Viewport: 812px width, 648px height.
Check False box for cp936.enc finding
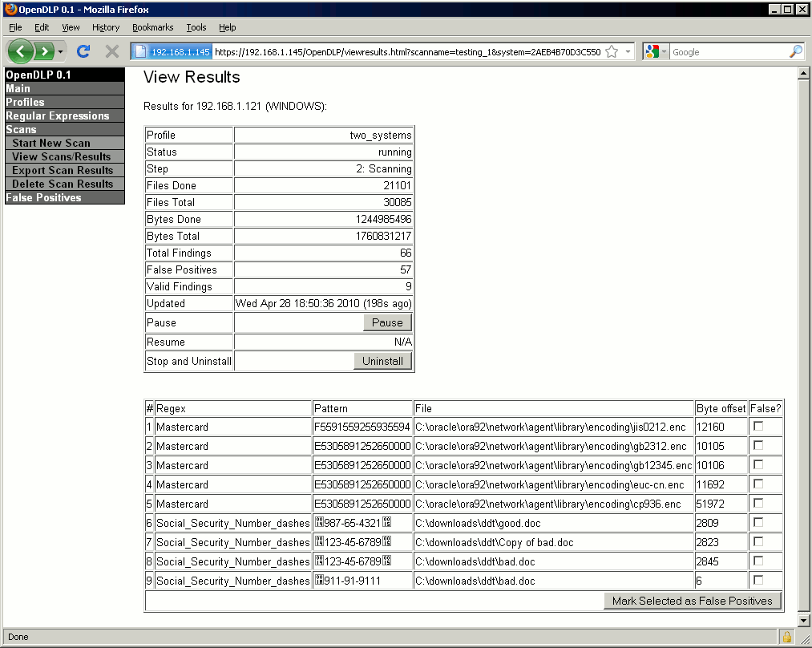(x=758, y=503)
